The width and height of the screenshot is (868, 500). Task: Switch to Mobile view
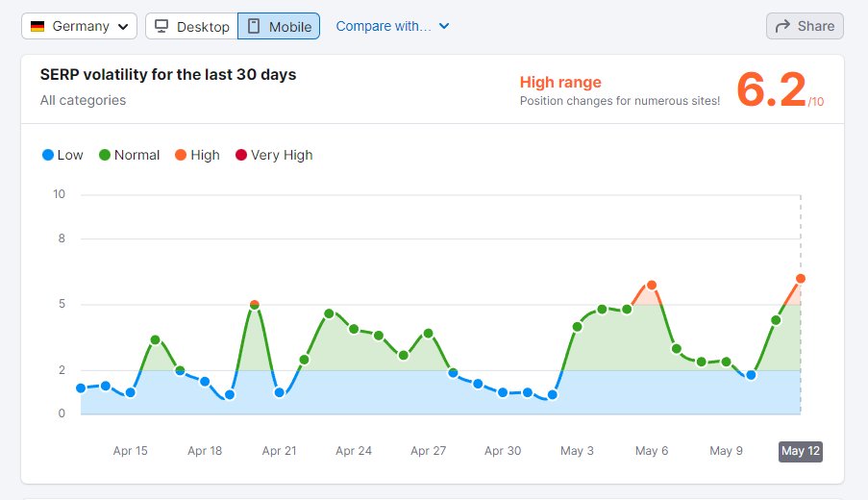279,26
